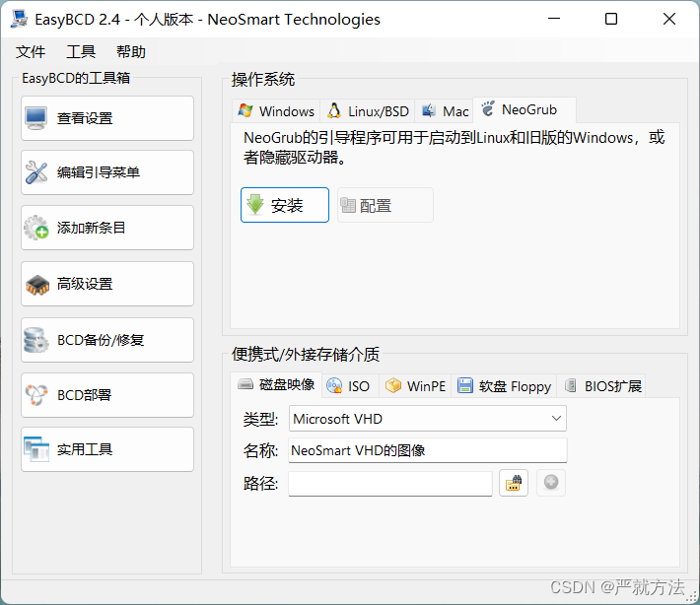Click the green arrow on 安装 button
The height and width of the screenshot is (605, 700).
[255, 205]
